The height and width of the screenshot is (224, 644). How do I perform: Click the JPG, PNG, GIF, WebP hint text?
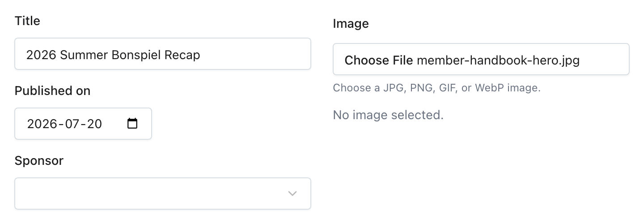click(x=437, y=87)
